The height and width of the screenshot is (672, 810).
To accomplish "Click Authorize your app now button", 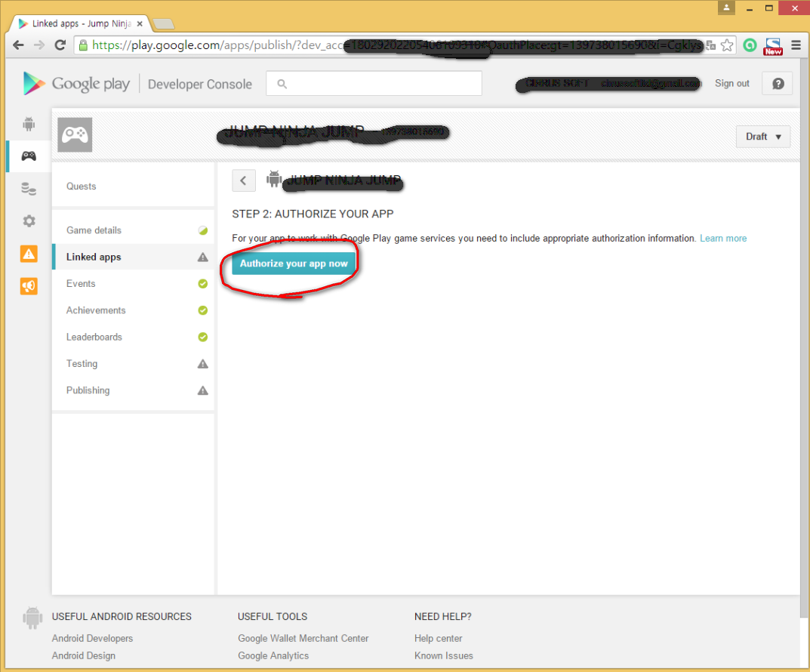I will point(294,264).
